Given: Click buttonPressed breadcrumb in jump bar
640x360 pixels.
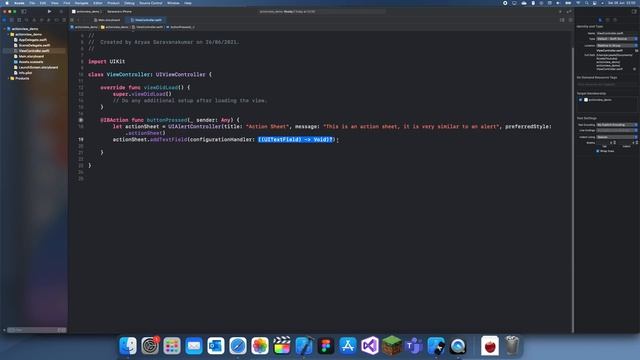Looking at the screenshot, I should (x=180, y=27).
